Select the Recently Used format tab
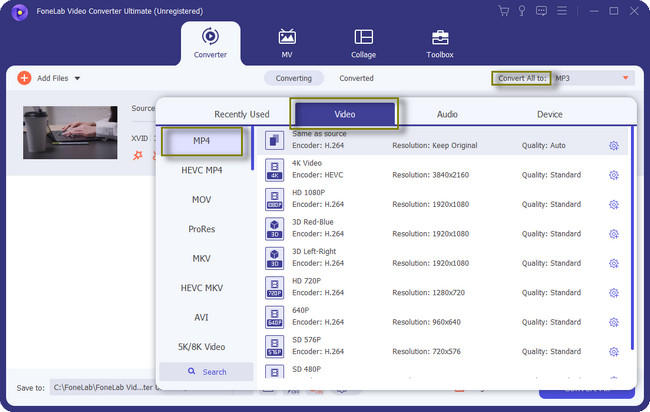This screenshot has height=412, width=650. 242,114
